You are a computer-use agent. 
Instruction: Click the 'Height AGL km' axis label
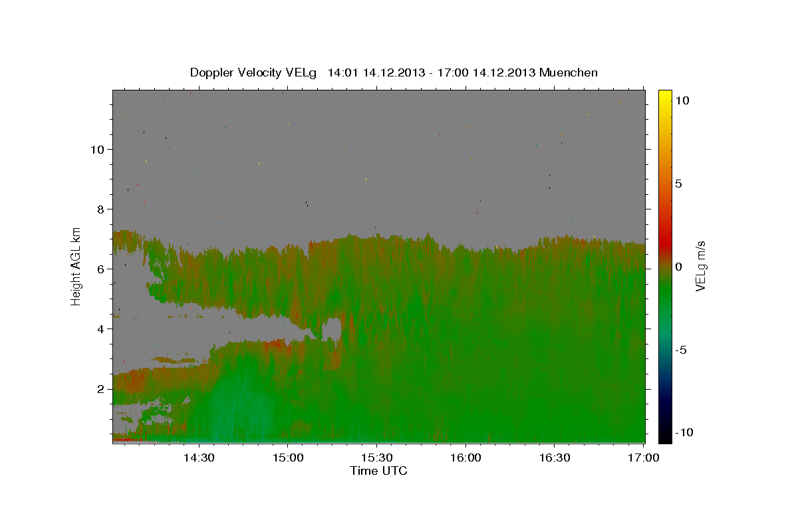tap(76, 266)
